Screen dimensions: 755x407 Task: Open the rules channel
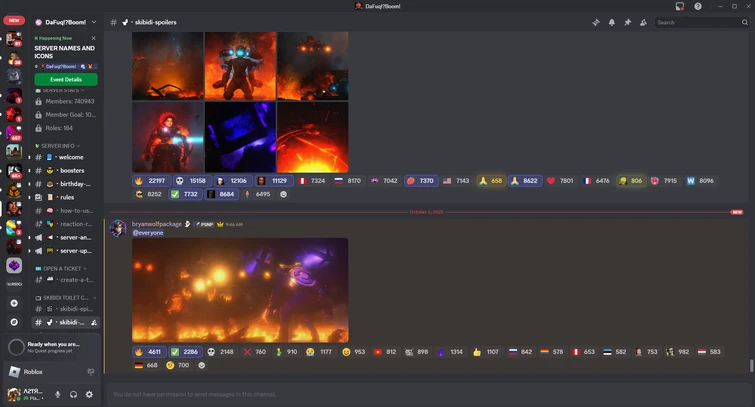pos(66,197)
